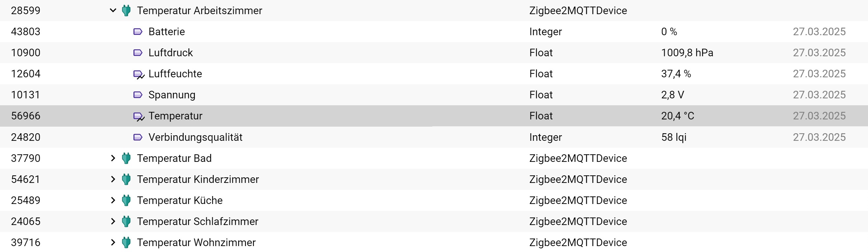Click the Spannung variable icon

click(138, 94)
